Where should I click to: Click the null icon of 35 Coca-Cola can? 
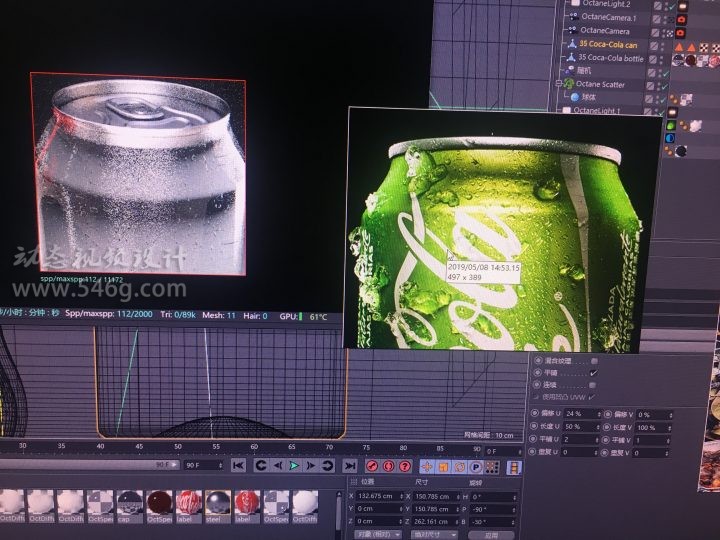572,44
